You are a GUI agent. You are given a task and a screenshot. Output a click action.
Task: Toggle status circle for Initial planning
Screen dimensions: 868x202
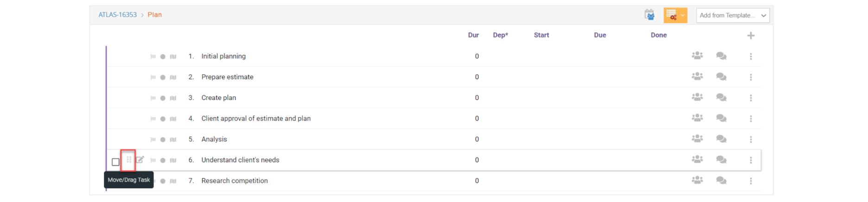163,57
